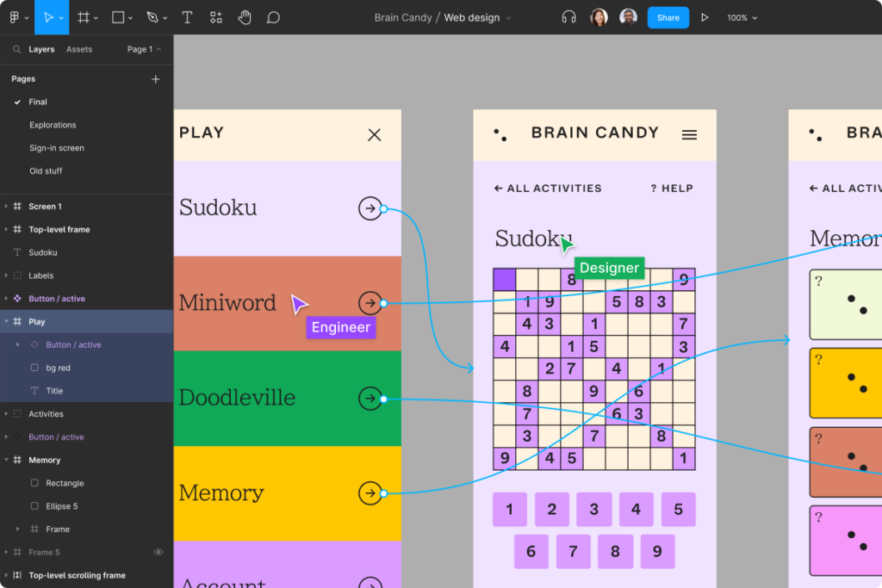The height and width of the screenshot is (588, 882).
Task: Select the yellow Memory card
Action: tap(846, 383)
